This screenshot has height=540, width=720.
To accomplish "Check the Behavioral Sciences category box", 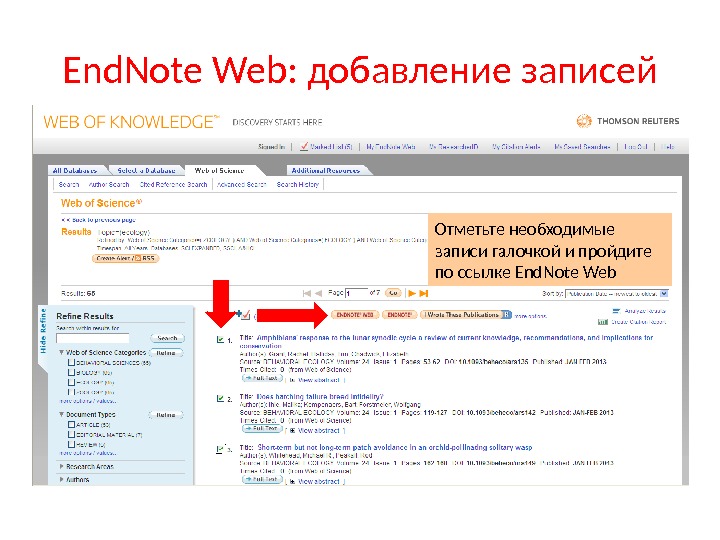I will pos(71,362).
